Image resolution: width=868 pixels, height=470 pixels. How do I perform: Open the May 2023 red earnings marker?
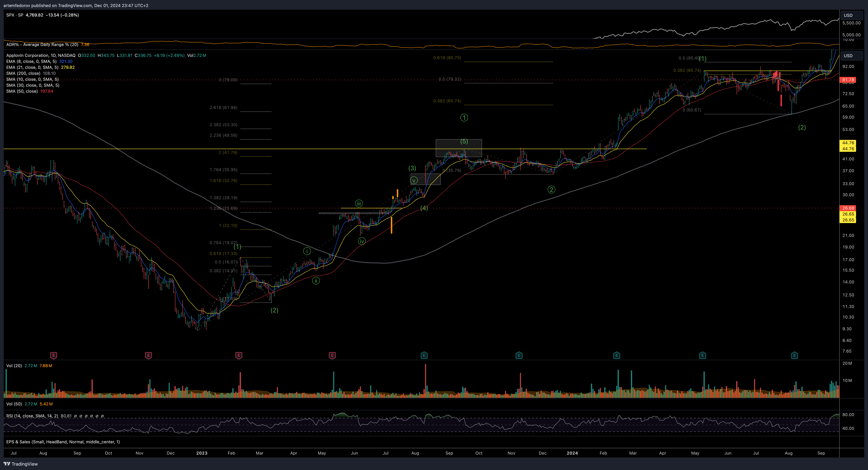click(332, 355)
